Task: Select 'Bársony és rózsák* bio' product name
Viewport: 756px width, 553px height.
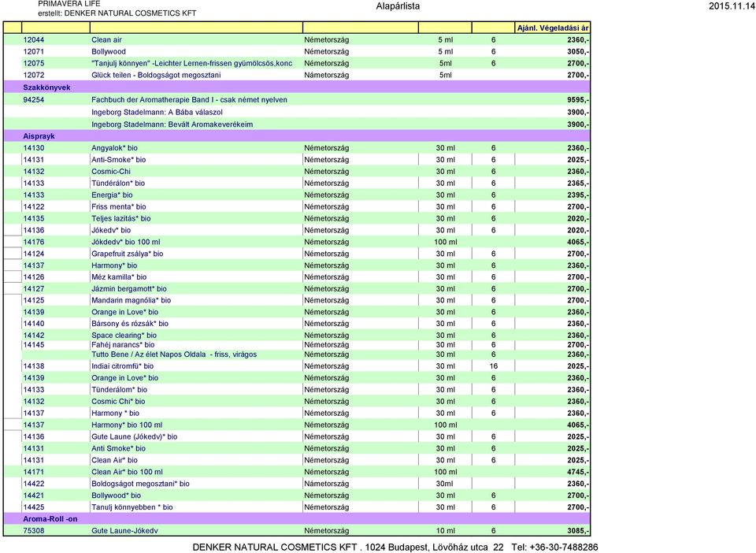Action: point(130,324)
